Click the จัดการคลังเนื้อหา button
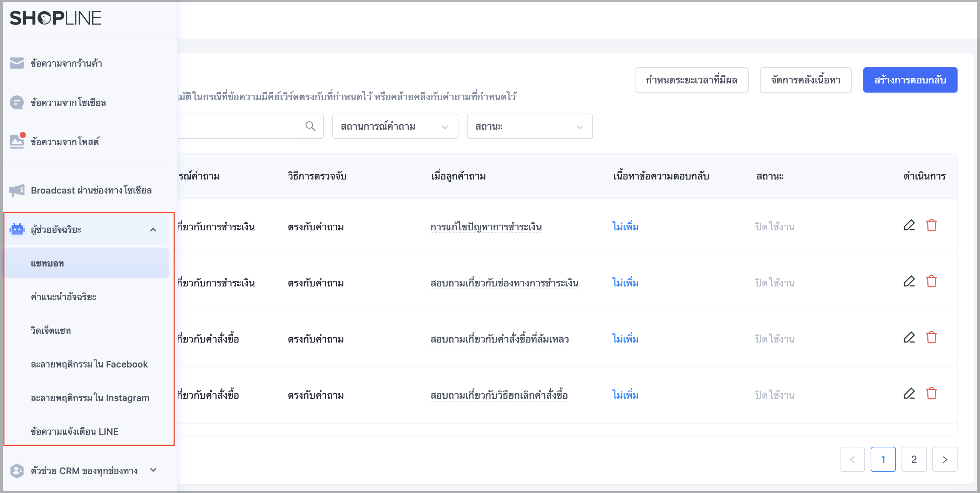Screen dimensions: 980x493 coord(806,80)
